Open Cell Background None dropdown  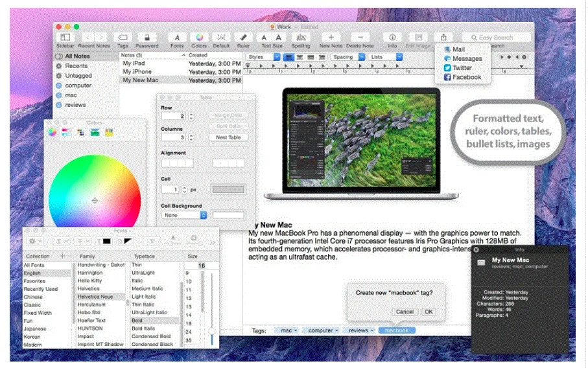click(184, 215)
